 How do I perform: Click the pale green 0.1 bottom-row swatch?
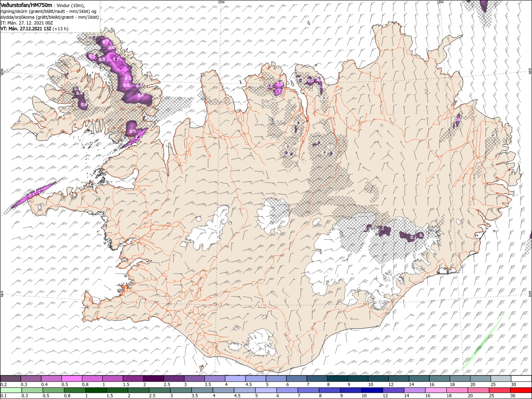[11, 390]
